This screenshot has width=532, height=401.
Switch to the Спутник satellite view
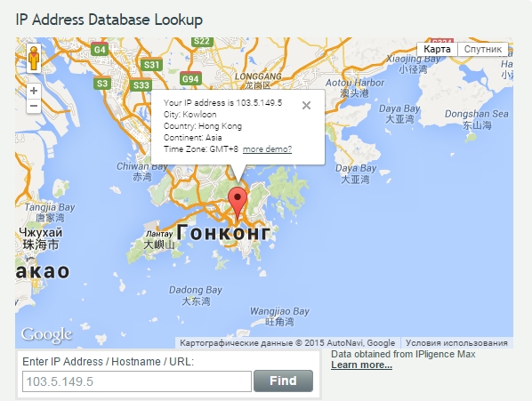coord(483,49)
